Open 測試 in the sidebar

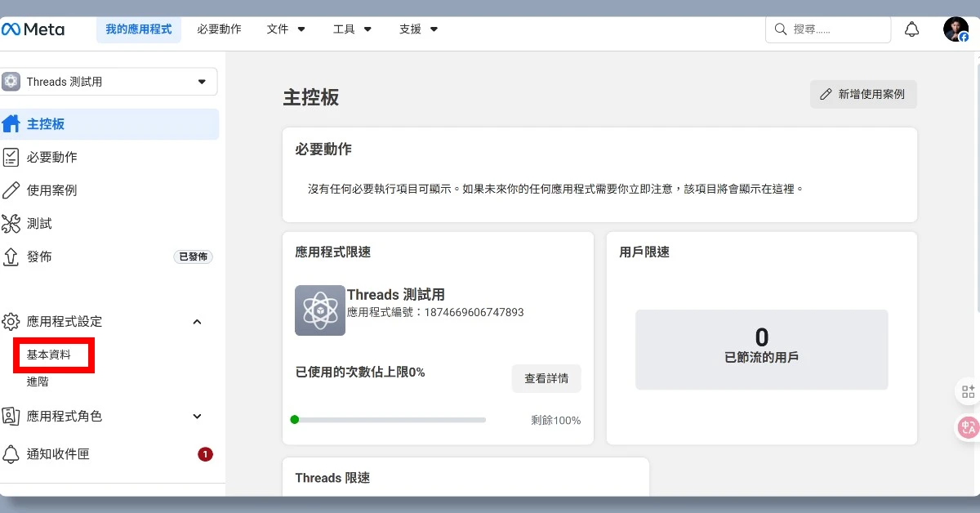coord(109,223)
